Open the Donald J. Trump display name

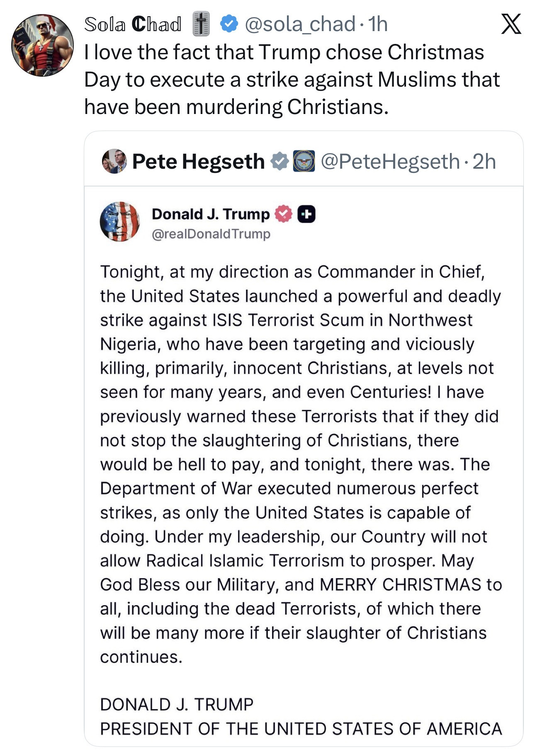click(211, 214)
